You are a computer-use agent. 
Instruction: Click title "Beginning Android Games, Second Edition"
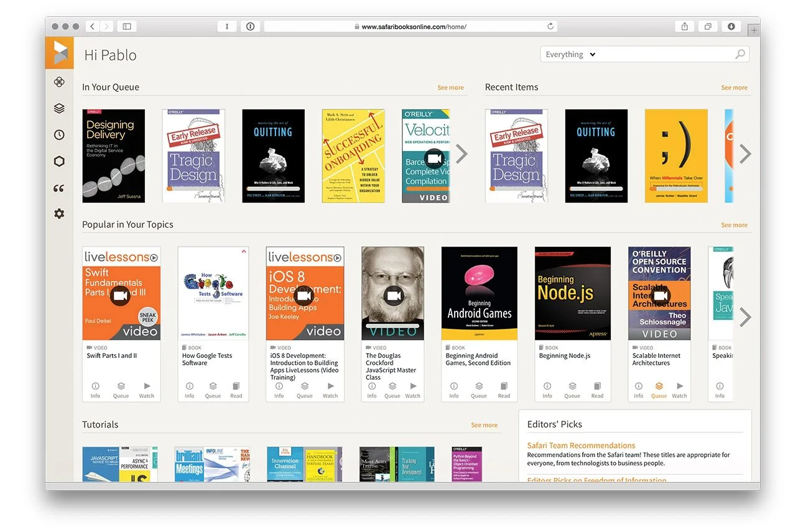point(478,359)
